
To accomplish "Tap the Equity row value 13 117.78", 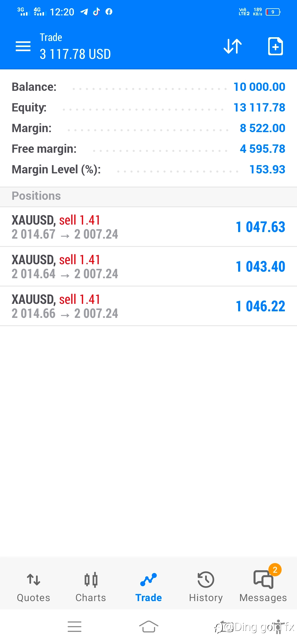I will [x=259, y=108].
